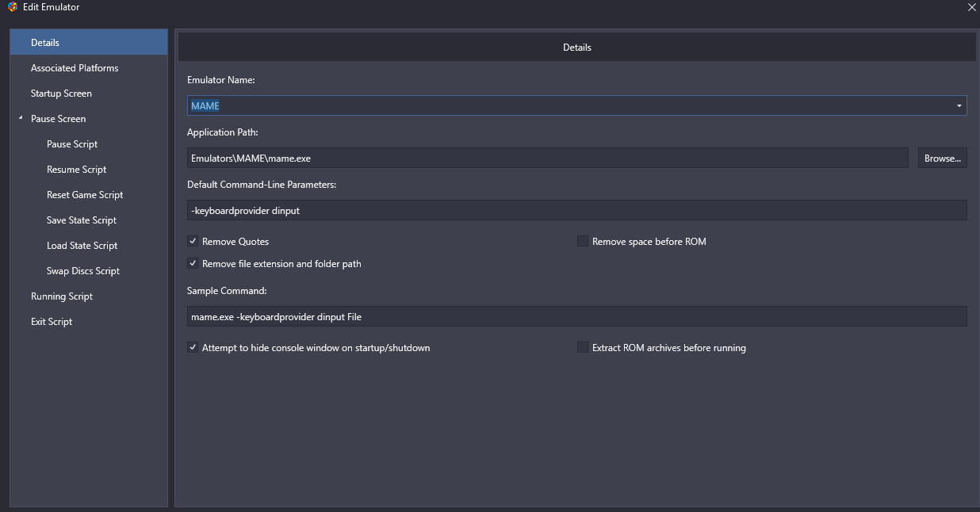Click the Application Path field
The width and height of the screenshot is (980, 512).
(548, 158)
